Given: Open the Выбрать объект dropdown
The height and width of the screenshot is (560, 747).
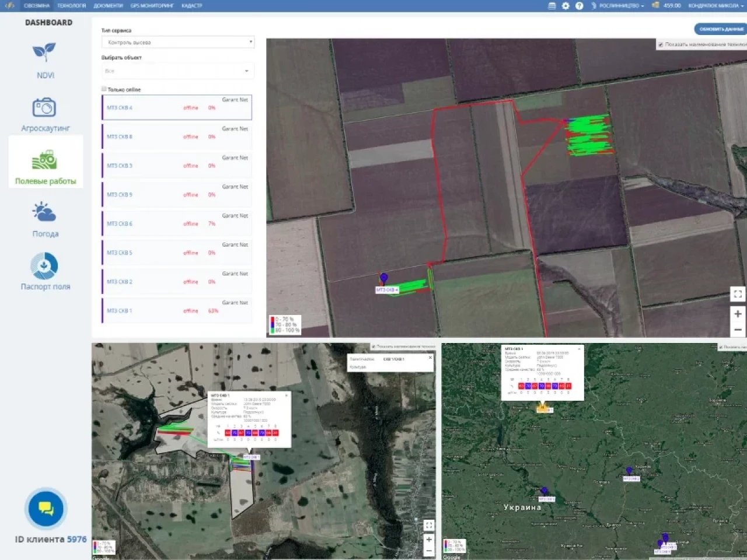Looking at the screenshot, I should tap(177, 71).
